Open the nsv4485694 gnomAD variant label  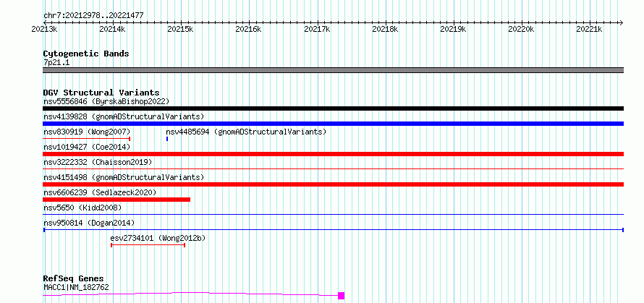click(x=246, y=132)
